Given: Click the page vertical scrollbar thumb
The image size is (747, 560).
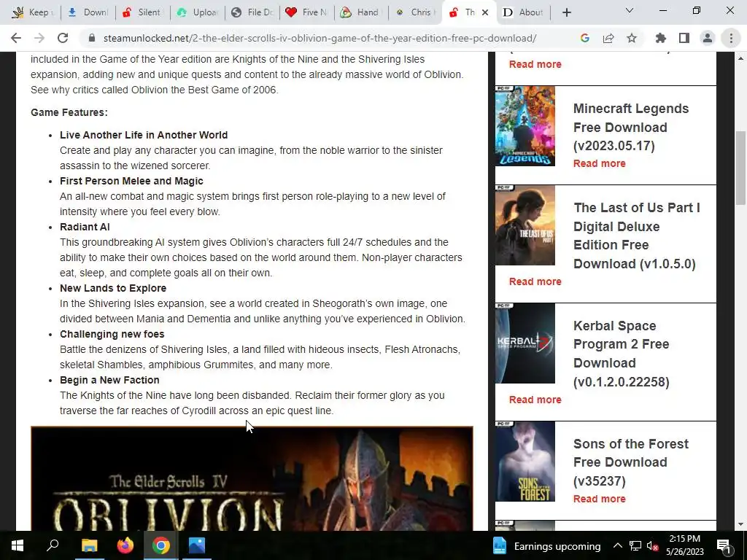Looking at the screenshot, I should coord(741,168).
